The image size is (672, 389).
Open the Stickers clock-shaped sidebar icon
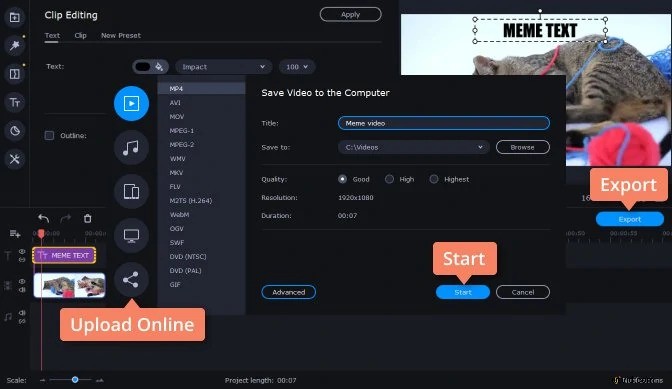click(15, 131)
